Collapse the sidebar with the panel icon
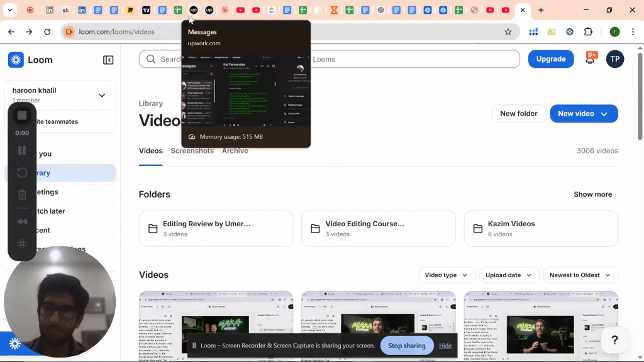 (x=108, y=60)
